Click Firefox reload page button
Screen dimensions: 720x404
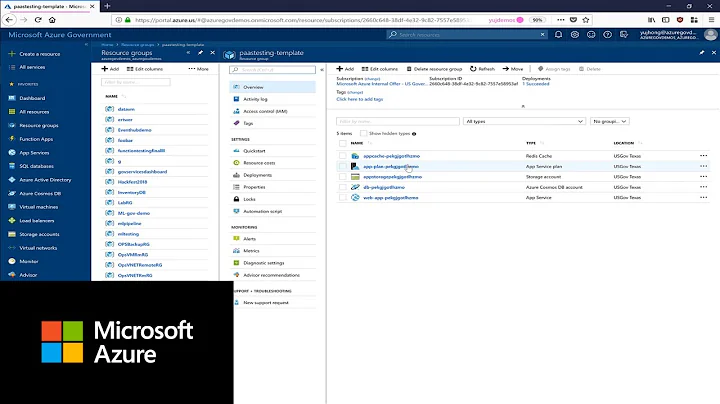pyautogui.click(x=38, y=20)
